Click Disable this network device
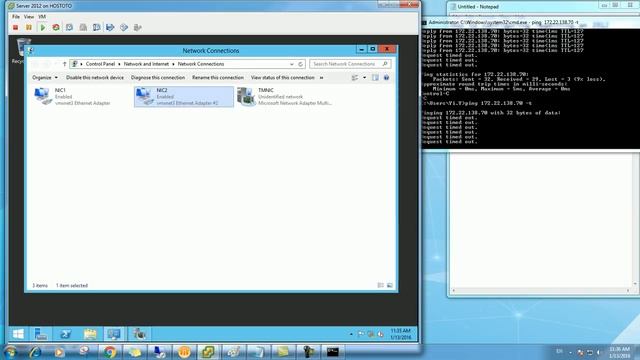Viewport: 640px width, 360px height. pyautogui.click(x=95, y=78)
